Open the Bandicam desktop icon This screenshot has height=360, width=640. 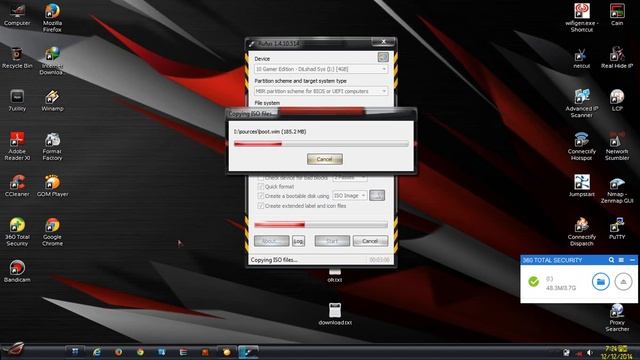(17, 271)
